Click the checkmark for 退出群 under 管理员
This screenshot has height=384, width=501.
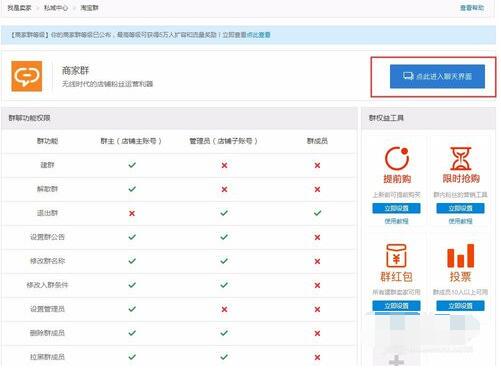coord(224,213)
